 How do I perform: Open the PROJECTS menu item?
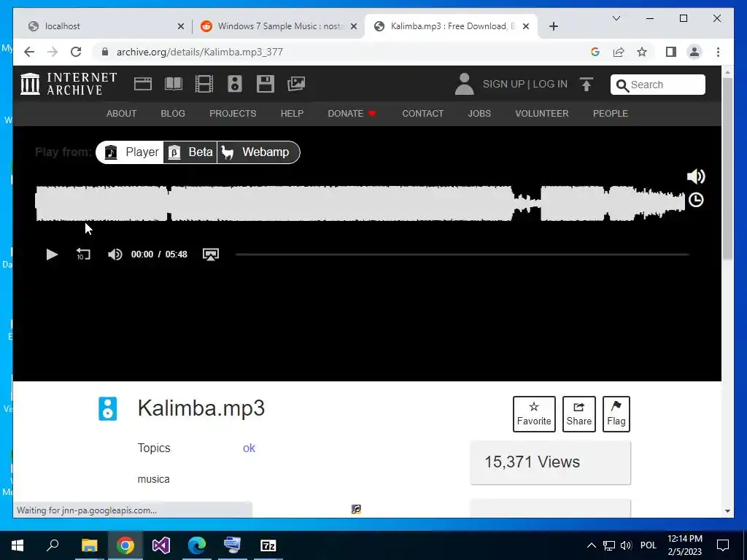pyautogui.click(x=233, y=113)
